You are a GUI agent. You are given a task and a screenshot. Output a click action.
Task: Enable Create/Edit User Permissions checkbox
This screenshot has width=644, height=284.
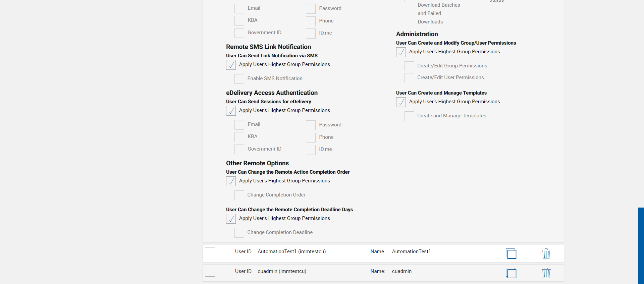point(409,78)
